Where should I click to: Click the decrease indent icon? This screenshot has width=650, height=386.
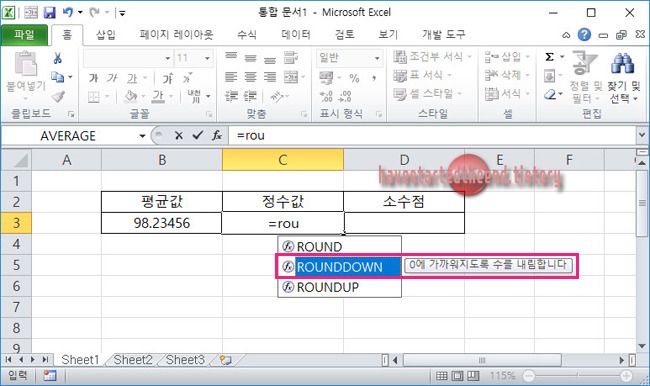pyautogui.click(x=231, y=96)
